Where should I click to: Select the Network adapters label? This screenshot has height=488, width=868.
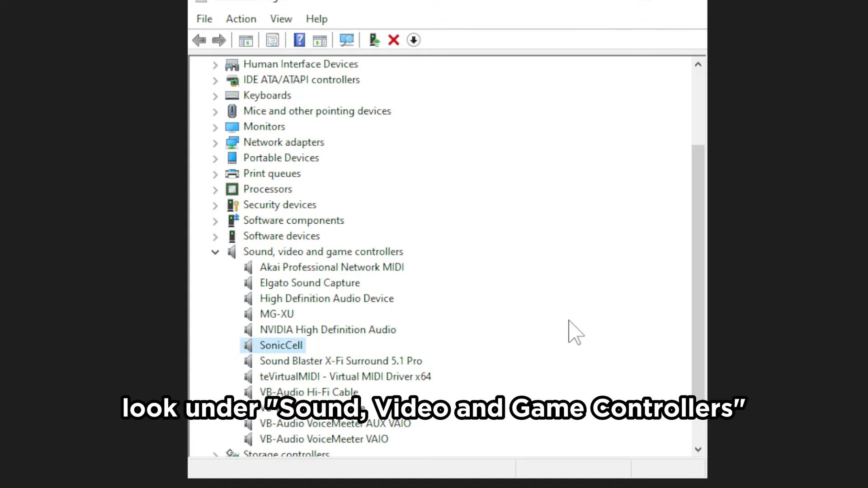pos(283,143)
